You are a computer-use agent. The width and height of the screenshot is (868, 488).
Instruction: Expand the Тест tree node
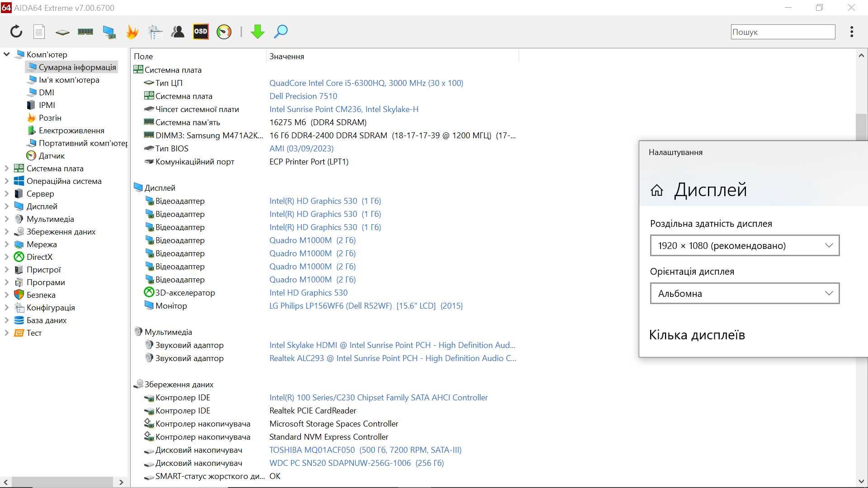[6, 333]
